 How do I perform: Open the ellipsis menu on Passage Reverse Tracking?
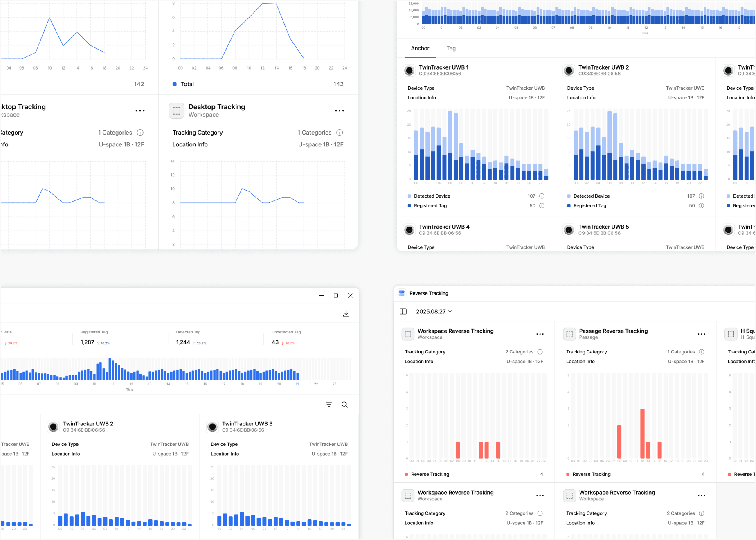point(701,334)
